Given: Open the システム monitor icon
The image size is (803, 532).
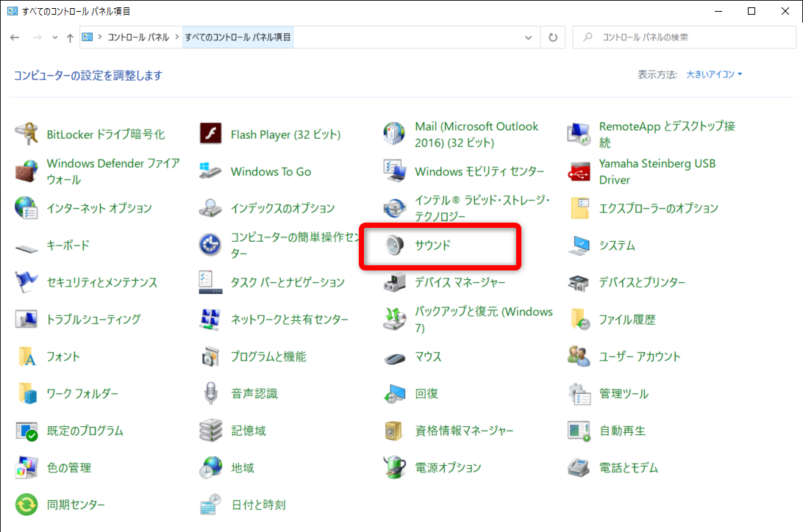Looking at the screenshot, I should tap(579, 245).
